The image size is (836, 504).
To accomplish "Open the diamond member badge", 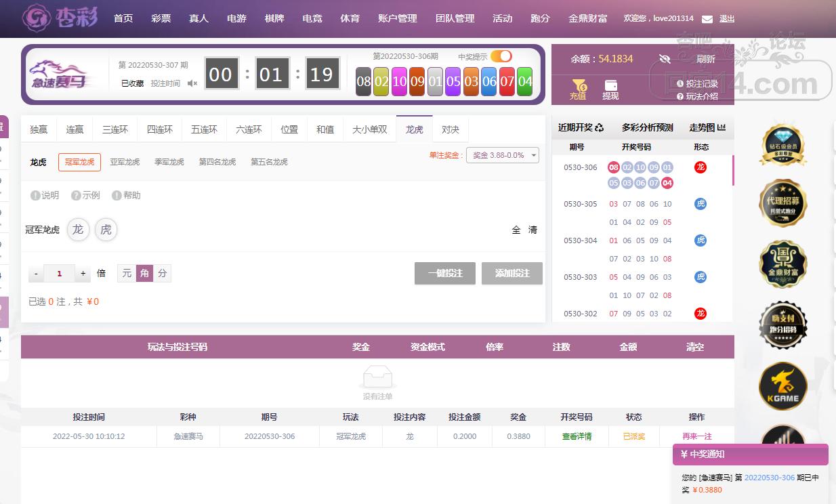I will 782,144.
